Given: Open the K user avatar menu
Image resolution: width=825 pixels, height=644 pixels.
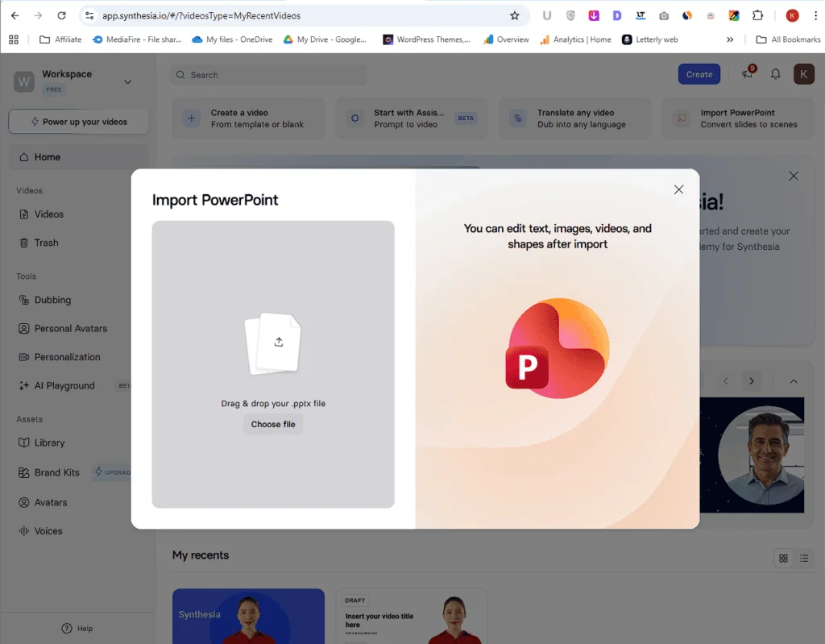Looking at the screenshot, I should (803, 74).
